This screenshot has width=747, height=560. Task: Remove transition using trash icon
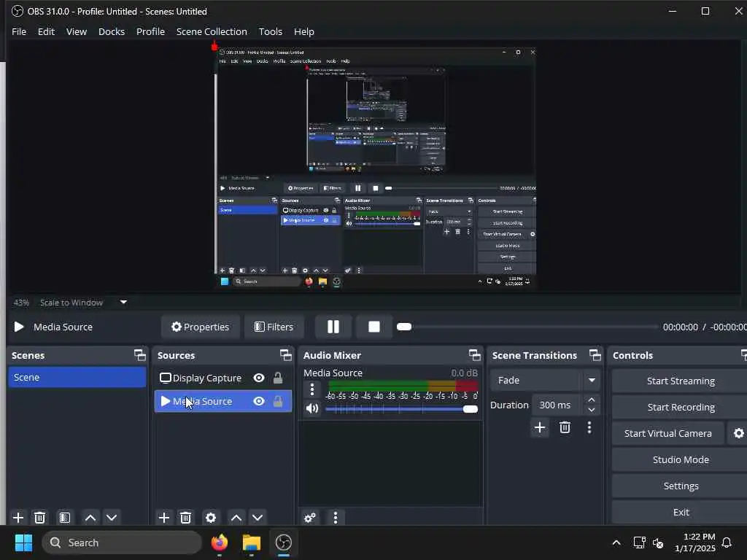coord(565,427)
